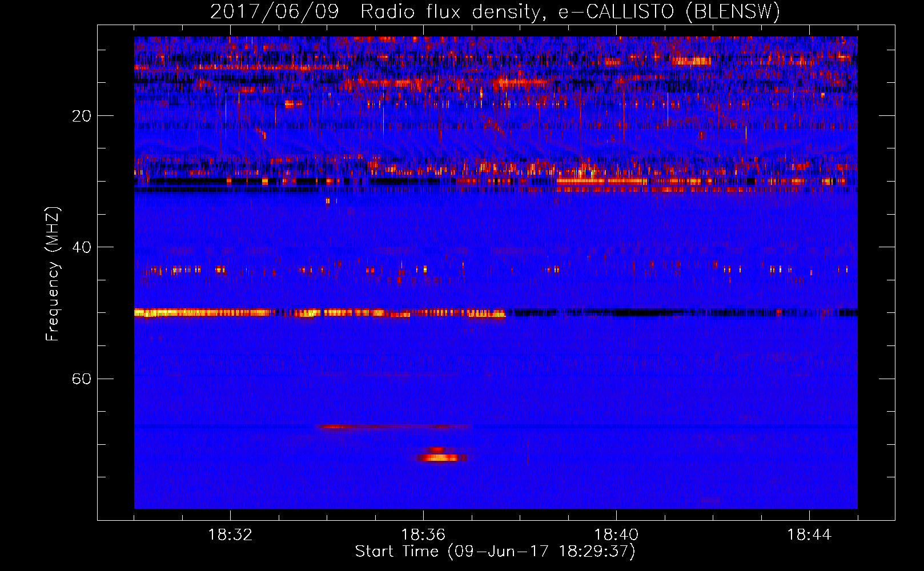Click the 18:44 time tick label
Image resolution: width=924 pixels, height=571 pixels.
pos(809,534)
